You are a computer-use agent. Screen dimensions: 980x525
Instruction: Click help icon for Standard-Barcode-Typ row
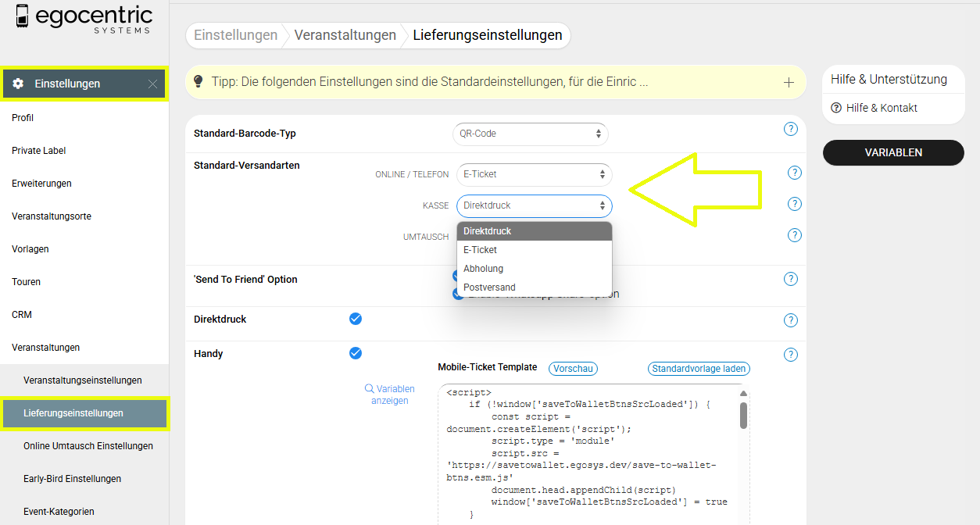pyautogui.click(x=790, y=129)
